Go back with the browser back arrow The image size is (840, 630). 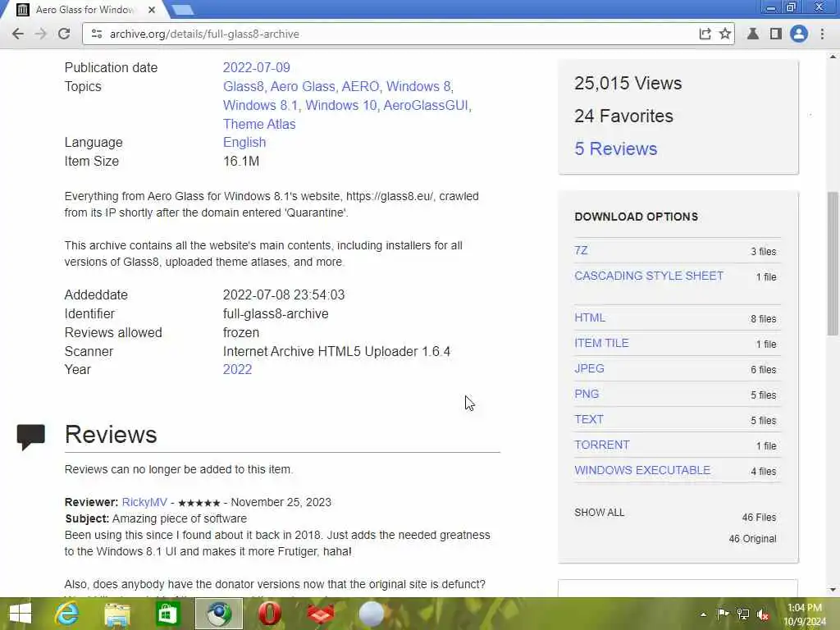[18, 34]
